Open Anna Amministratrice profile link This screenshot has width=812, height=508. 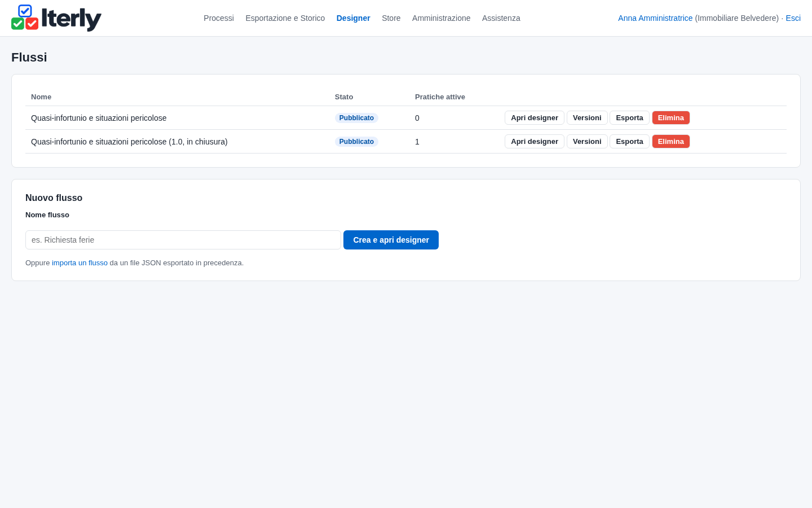pos(655,18)
